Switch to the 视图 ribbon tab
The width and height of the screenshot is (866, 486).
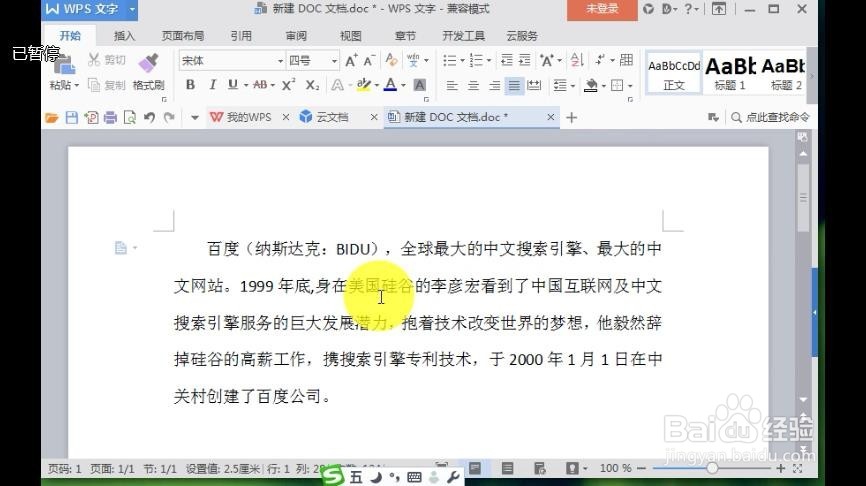[351, 36]
